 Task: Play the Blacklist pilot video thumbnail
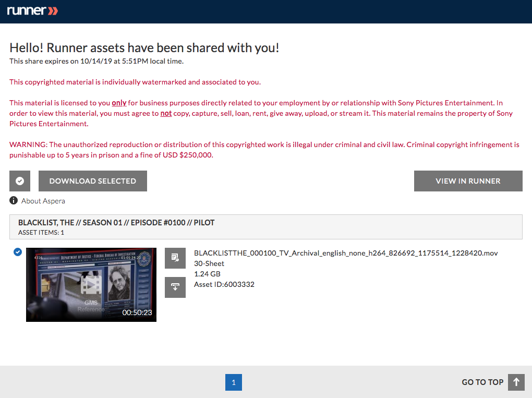click(91, 285)
